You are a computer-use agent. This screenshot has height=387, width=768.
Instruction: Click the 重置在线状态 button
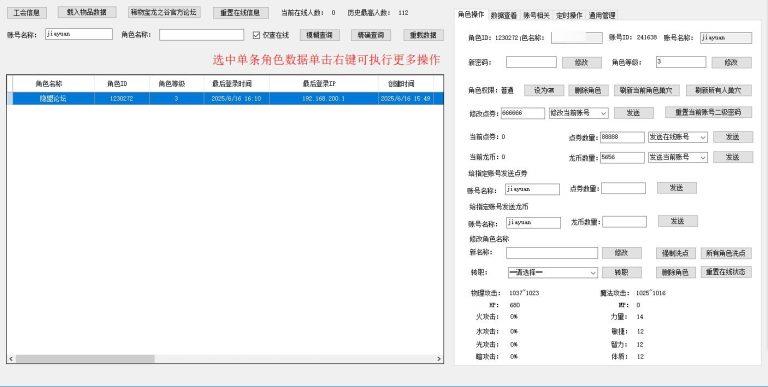click(726, 272)
